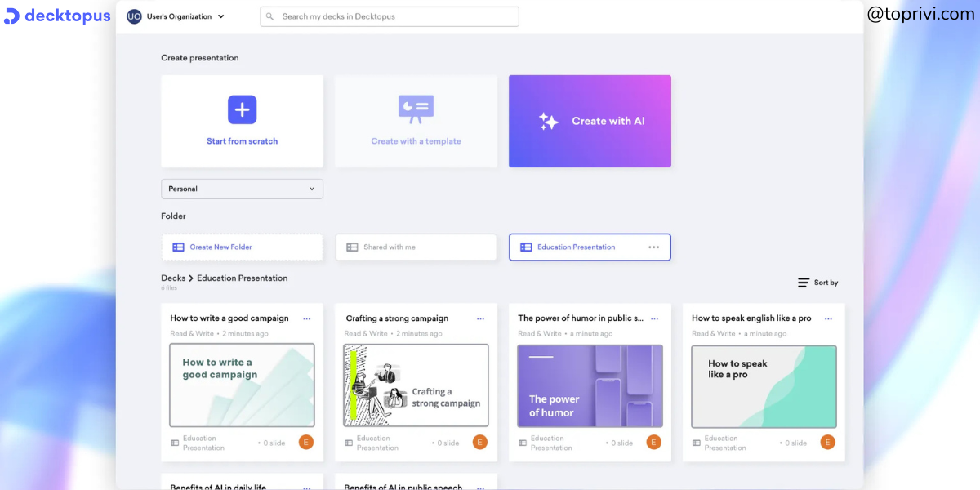
Task: Click the presentation board template icon
Action: pos(416,109)
